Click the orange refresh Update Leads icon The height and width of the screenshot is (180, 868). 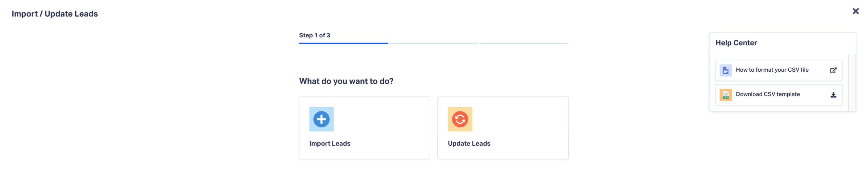coord(460,119)
